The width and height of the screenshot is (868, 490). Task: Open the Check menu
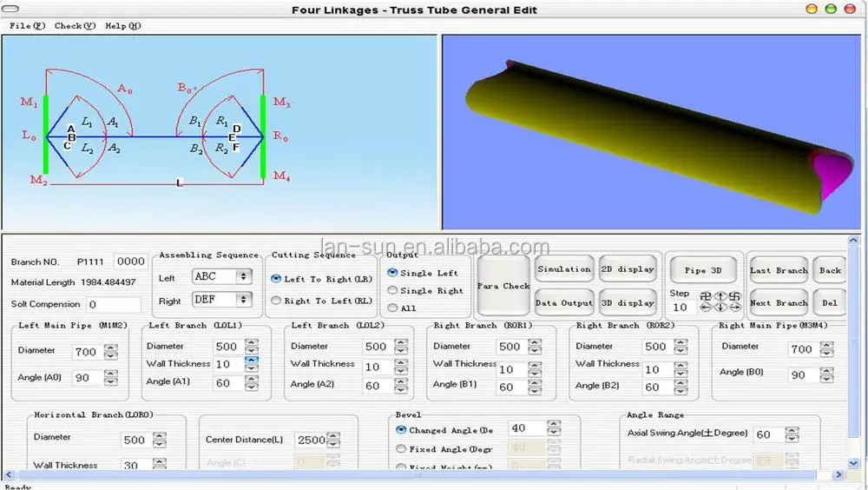[x=74, y=26]
